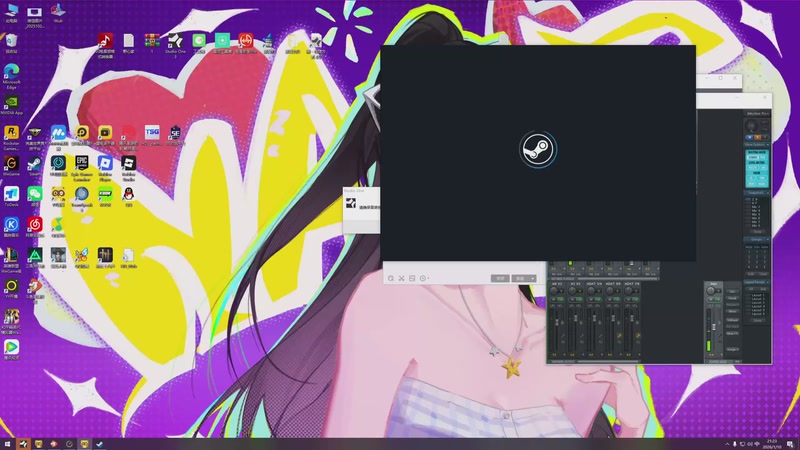Click the Store button under Snapshots
The image size is (800, 450).
pos(758,232)
